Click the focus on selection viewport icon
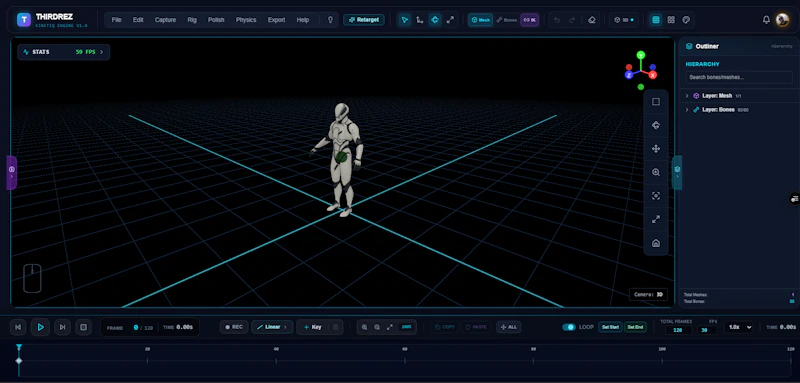 click(656, 196)
